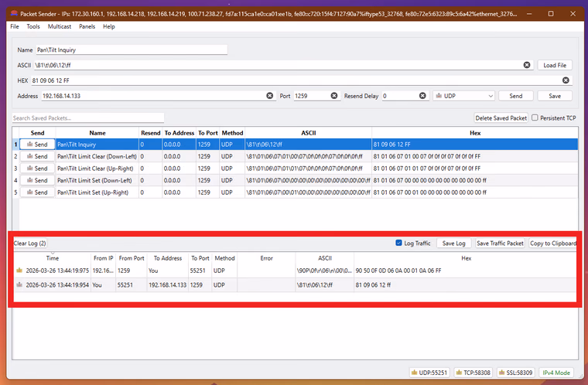588x385 pixels.
Task: Click Delete Saved Packet button
Action: 501,118
